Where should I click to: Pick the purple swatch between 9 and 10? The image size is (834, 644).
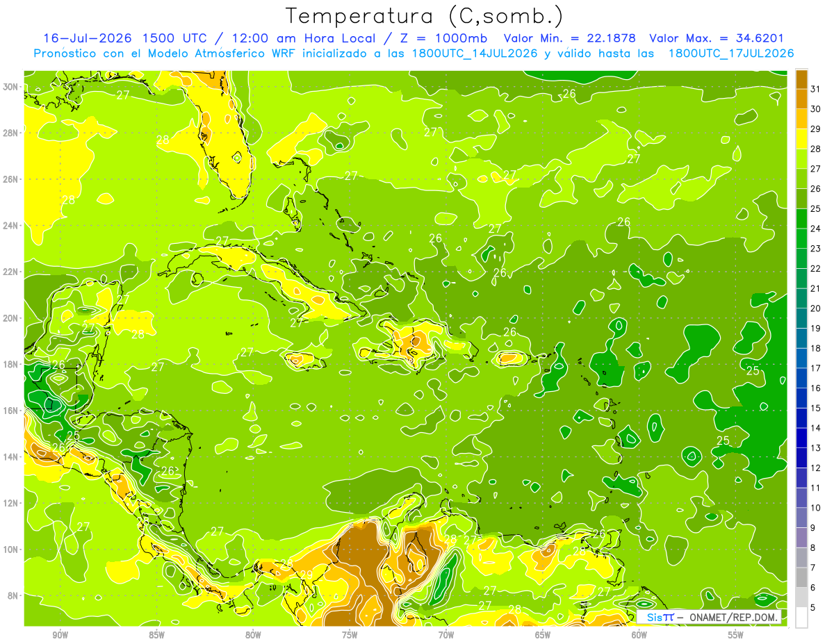[x=801, y=518]
